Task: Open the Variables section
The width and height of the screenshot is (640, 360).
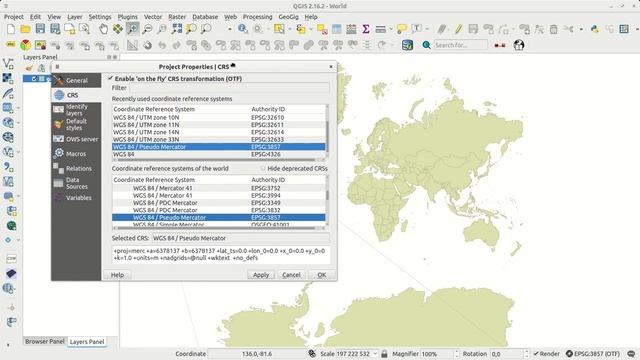Action: point(76,198)
